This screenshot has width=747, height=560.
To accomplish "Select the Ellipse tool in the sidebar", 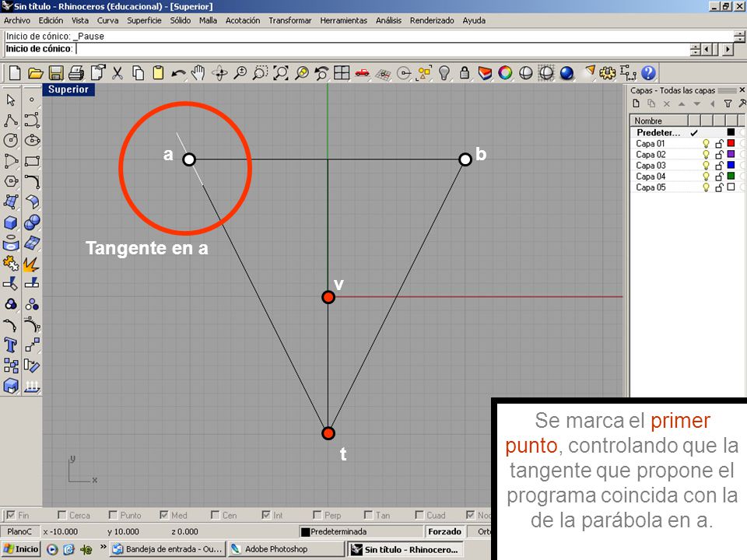I will (32, 141).
